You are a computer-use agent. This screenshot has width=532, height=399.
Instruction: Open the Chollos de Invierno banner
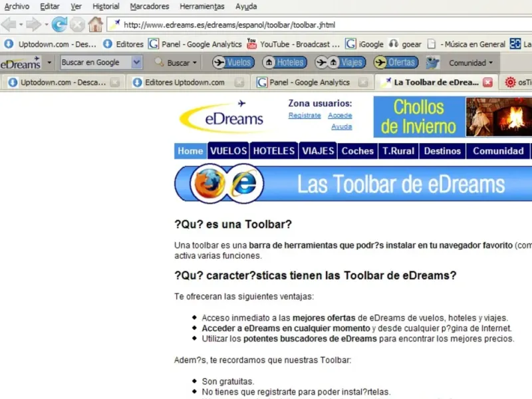[x=419, y=117]
